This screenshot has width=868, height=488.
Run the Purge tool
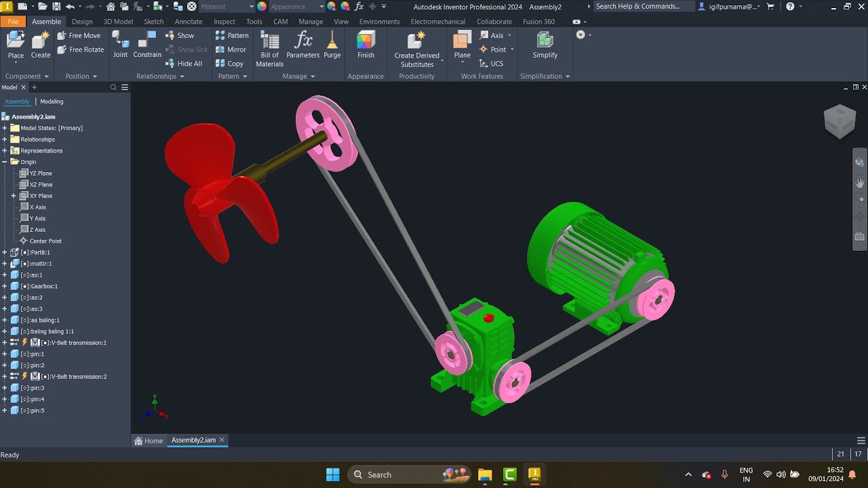[332, 45]
